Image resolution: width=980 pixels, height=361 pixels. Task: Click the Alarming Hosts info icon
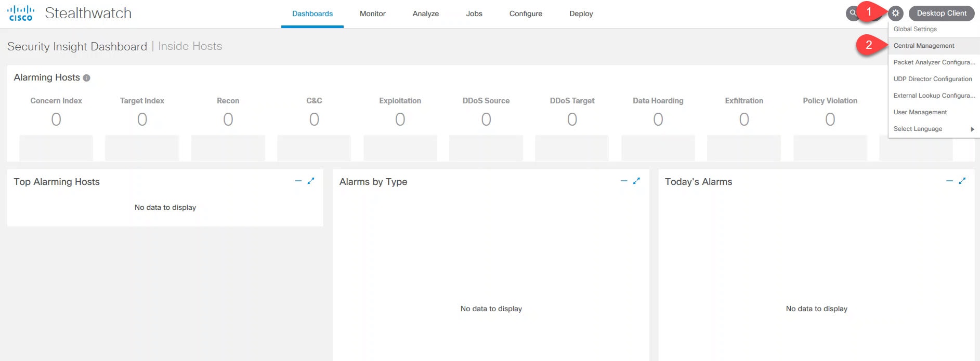pos(87,78)
